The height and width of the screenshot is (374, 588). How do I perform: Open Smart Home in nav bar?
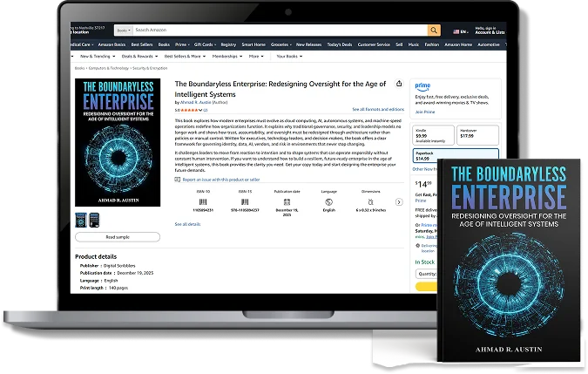(253, 44)
